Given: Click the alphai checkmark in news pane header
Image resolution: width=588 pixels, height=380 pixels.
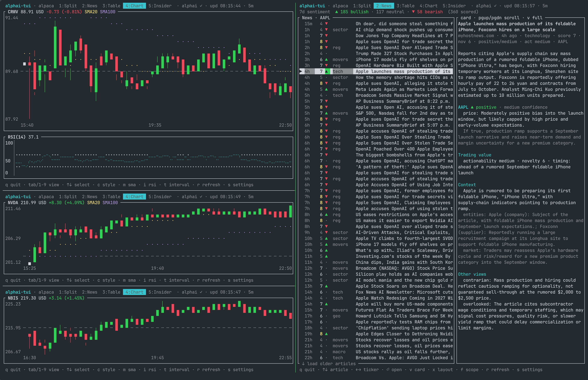Looking at the screenshot, I should 495,6.
